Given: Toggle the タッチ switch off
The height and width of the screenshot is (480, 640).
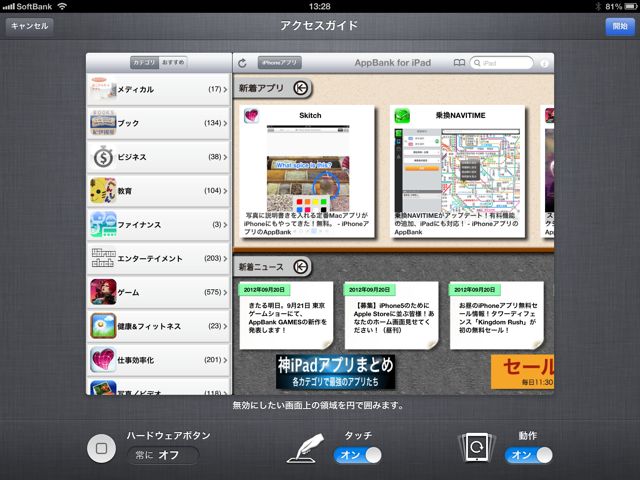Looking at the screenshot, I should point(358,455).
